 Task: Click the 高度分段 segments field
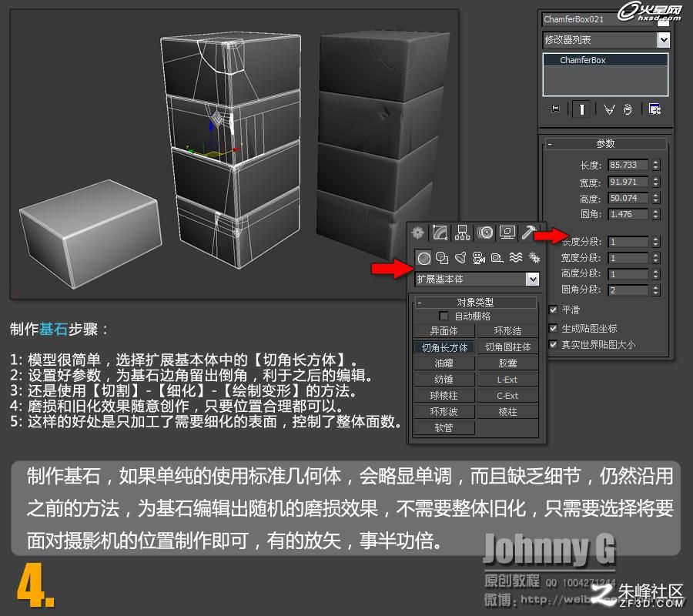[628, 274]
